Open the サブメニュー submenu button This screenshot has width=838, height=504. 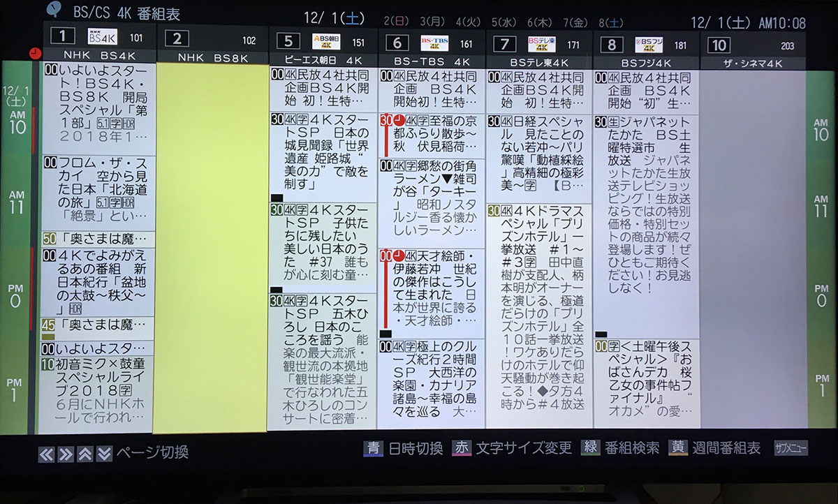791,448
